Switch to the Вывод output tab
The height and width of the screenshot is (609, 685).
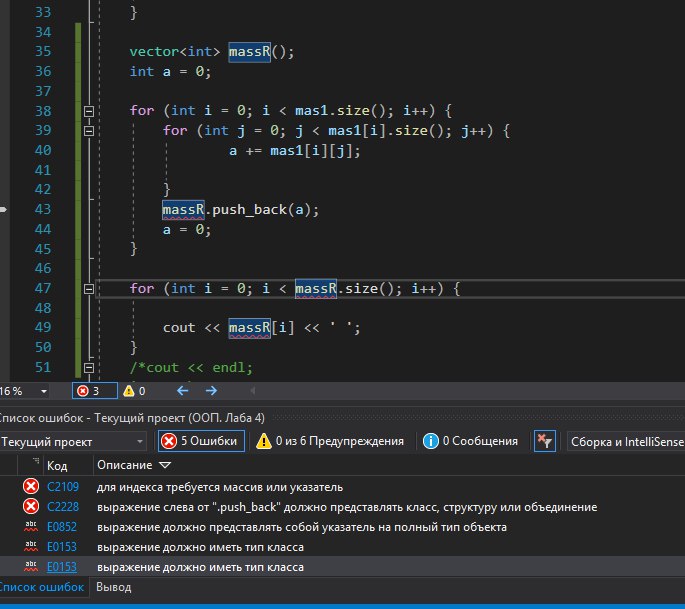click(x=112, y=588)
